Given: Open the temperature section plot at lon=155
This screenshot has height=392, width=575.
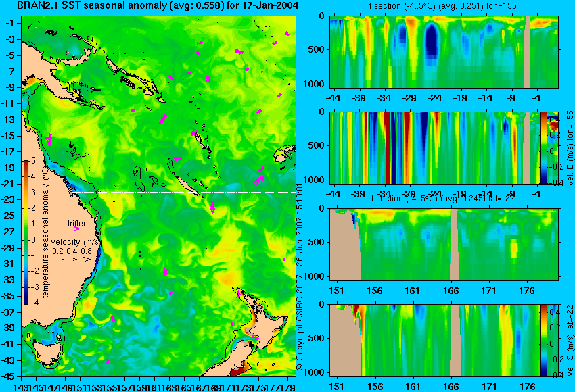Looking at the screenshot, I should coord(444,51).
